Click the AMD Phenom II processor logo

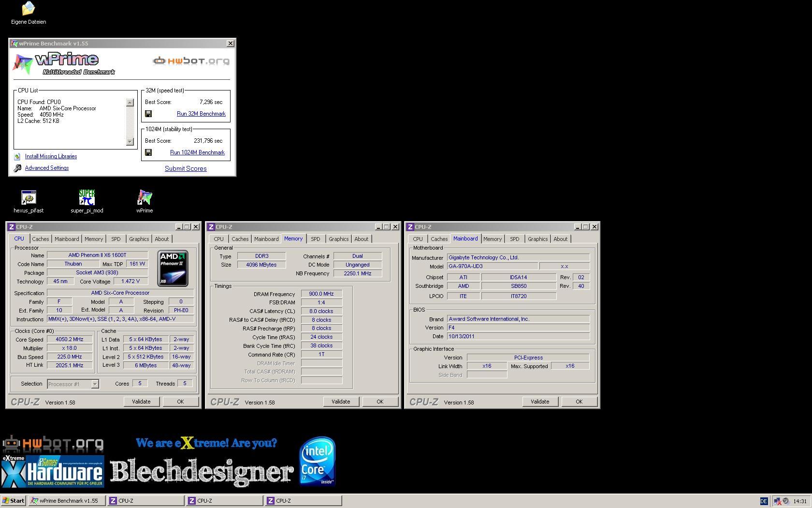(173, 268)
